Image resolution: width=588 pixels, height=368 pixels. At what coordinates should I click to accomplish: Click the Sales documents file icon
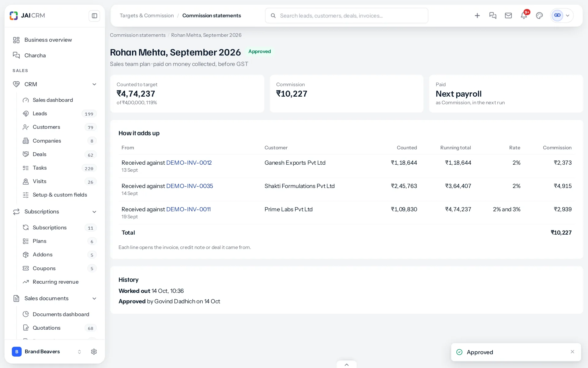coord(16,299)
